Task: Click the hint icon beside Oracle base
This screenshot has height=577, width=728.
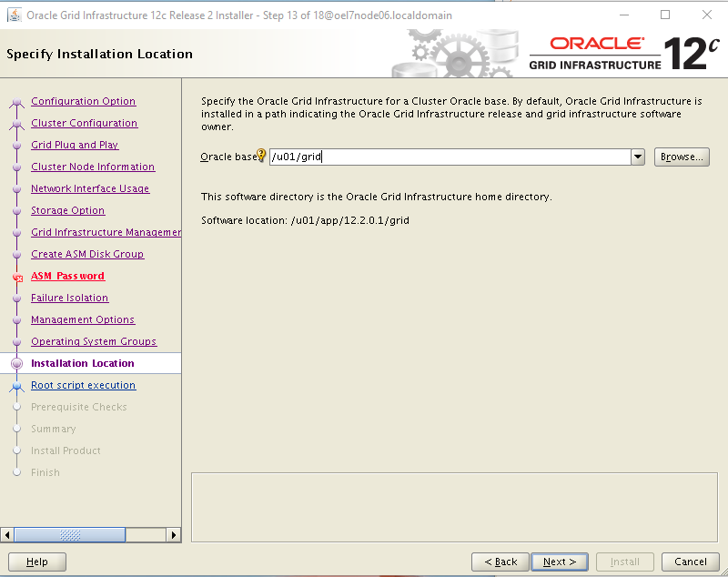Action: tap(261, 156)
